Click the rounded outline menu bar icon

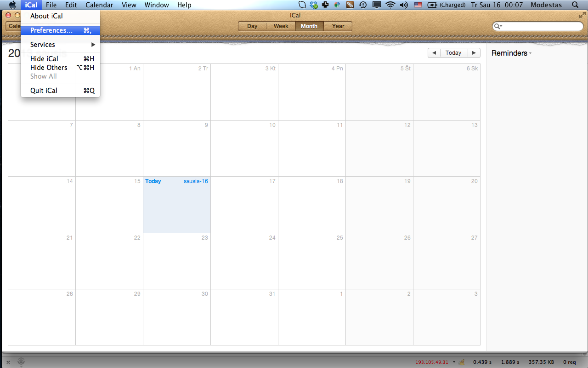pyautogui.click(x=302, y=5)
